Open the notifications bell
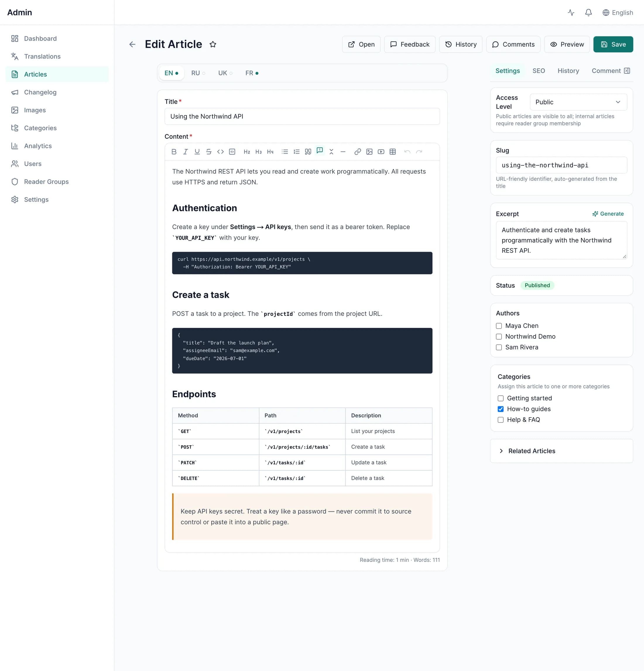 pos(589,13)
